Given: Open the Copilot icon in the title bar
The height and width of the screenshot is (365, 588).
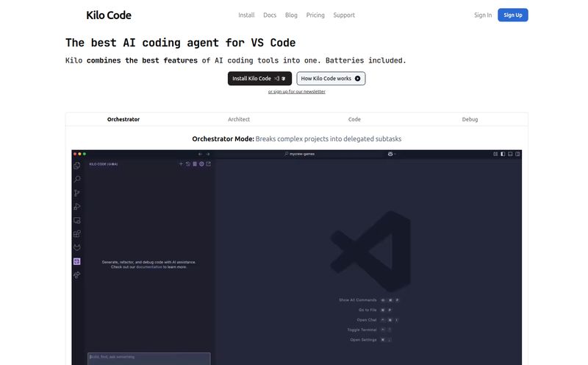Looking at the screenshot, I should point(390,154).
